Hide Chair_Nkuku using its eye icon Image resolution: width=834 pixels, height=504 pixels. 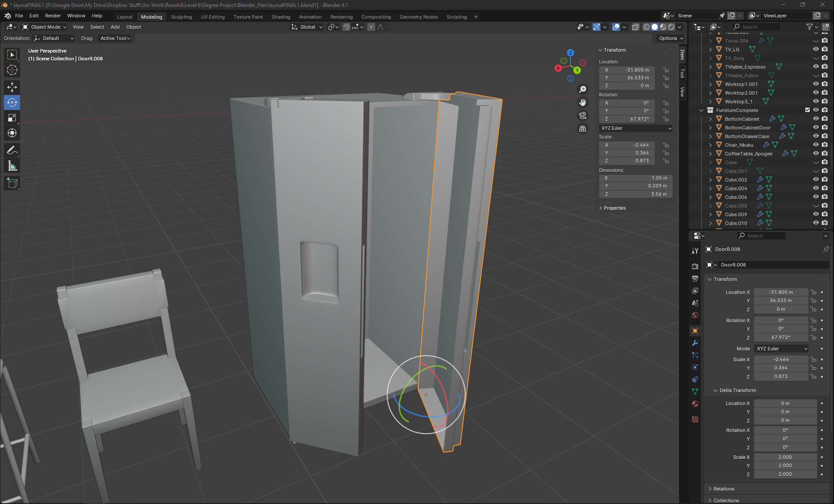tap(816, 145)
